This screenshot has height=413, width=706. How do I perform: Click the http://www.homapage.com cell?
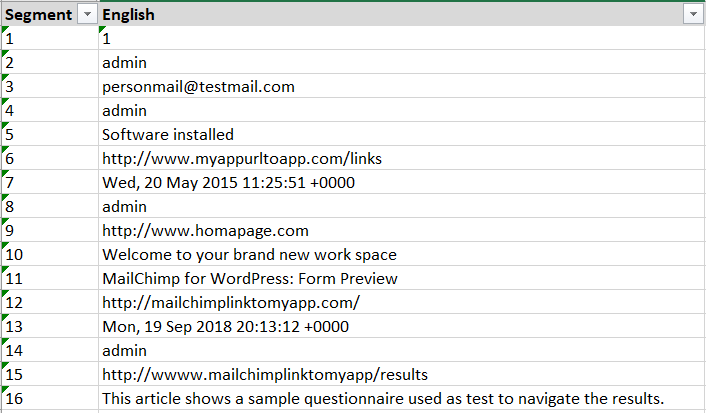click(x=205, y=231)
